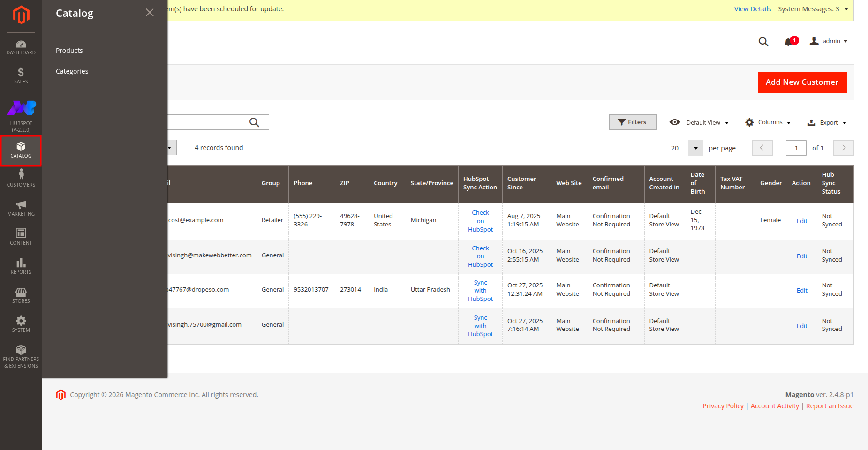Click the Filters button
Screen dimensions: 868x450
(x=632, y=122)
